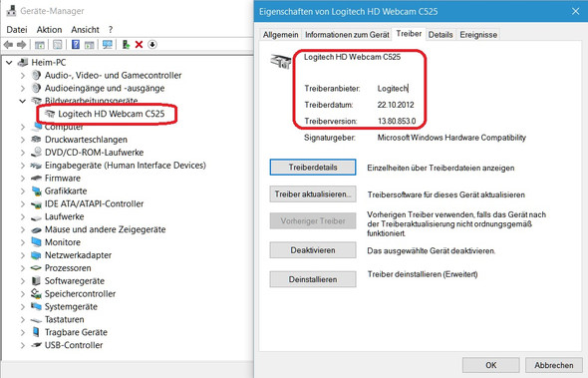Expand the Netzwerkadapter node
This screenshot has height=378, width=588.
click(23, 255)
